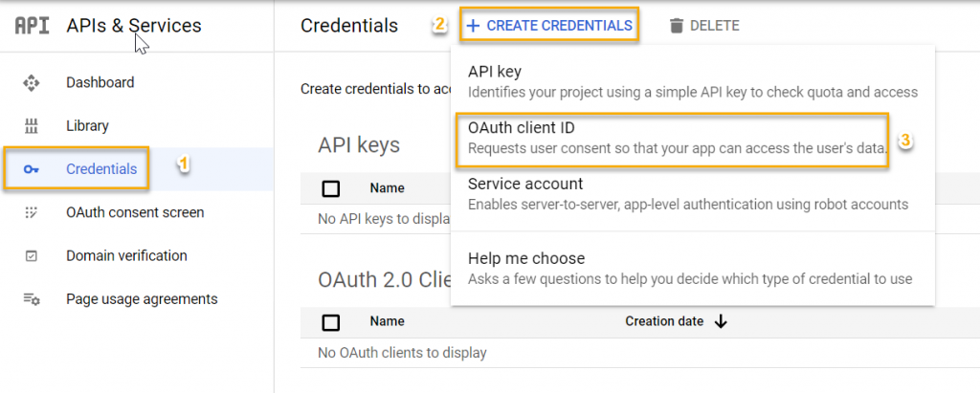980x393 pixels.
Task: Open Dashboard via its diamond icon
Action: click(31, 82)
